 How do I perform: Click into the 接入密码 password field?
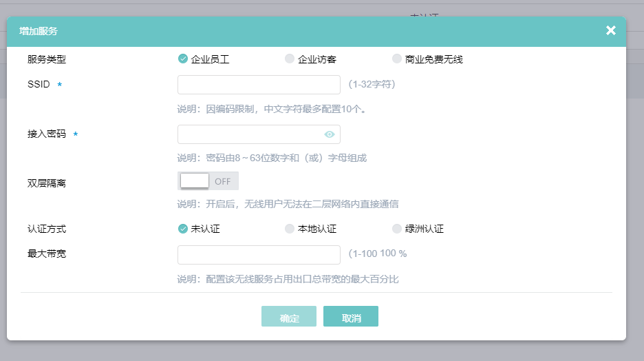[250, 134]
